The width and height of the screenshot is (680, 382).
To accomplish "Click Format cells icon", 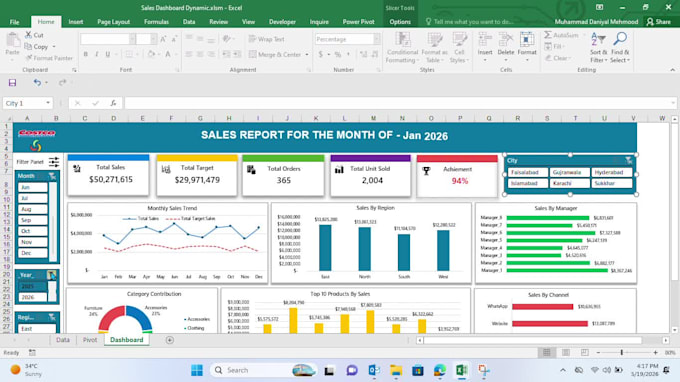I will point(527,40).
